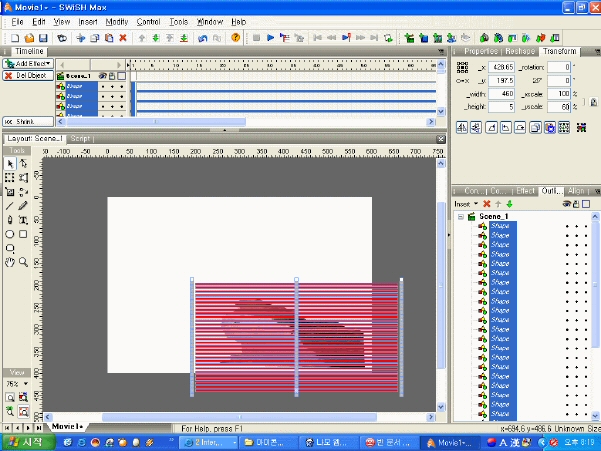The height and width of the screenshot is (451, 601).
Task: Click the orange Help question mark icon
Action: click(x=235, y=38)
